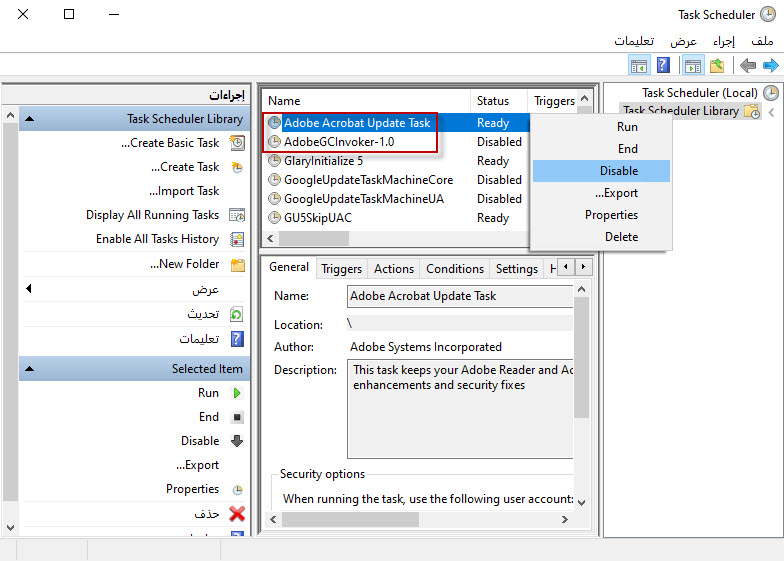Sort tasks by the Name column header
The image size is (784, 561).
(x=368, y=101)
